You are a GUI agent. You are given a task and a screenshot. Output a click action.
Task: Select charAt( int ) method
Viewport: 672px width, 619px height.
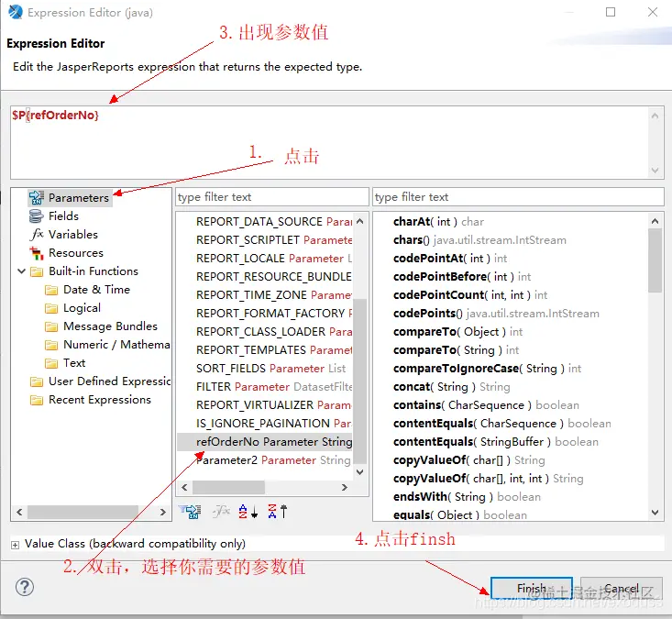(x=438, y=222)
